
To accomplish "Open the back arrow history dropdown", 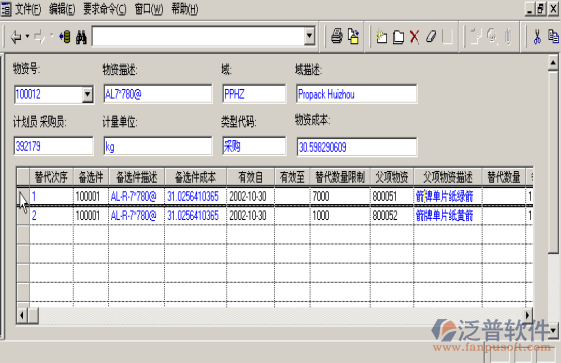I will [x=27, y=36].
